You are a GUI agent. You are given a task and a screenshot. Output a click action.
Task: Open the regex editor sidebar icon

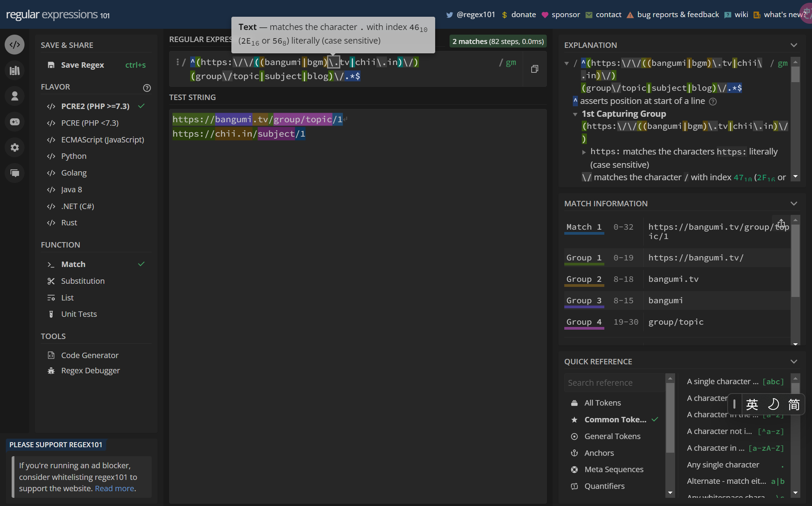[x=15, y=45]
